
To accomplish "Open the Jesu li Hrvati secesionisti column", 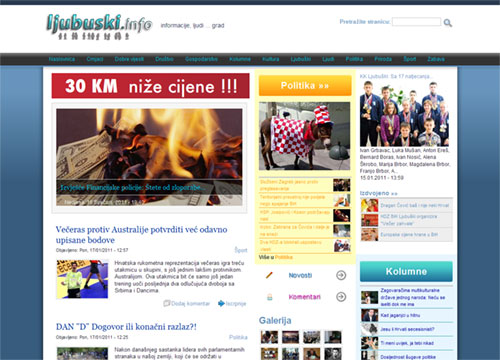I will point(407,329).
